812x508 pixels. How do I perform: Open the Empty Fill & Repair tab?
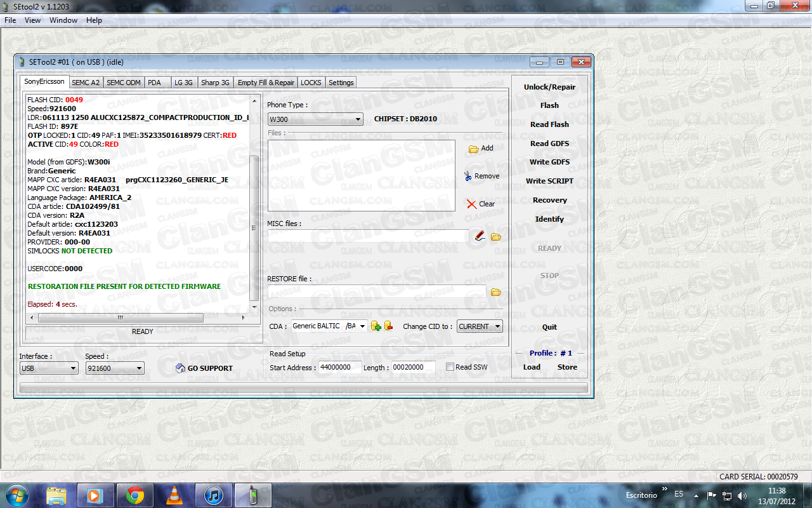(266, 83)
